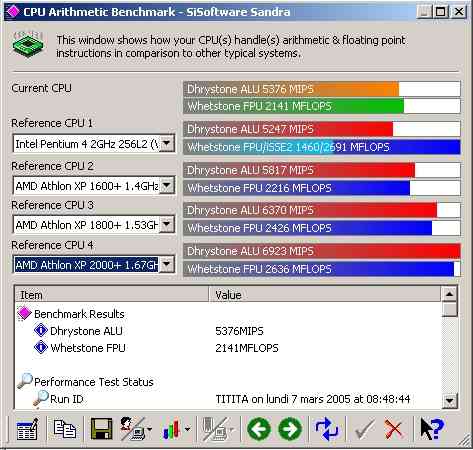This screenshot has height=450, width=473.
Task: Click the What's This help cursor icon
Action: 432,429
